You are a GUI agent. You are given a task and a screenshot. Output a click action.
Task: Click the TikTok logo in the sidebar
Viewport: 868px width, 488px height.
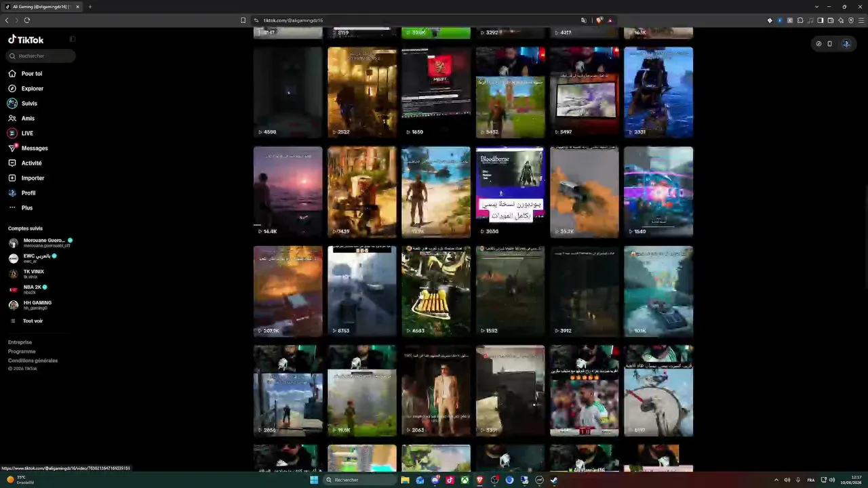[26, 39]
